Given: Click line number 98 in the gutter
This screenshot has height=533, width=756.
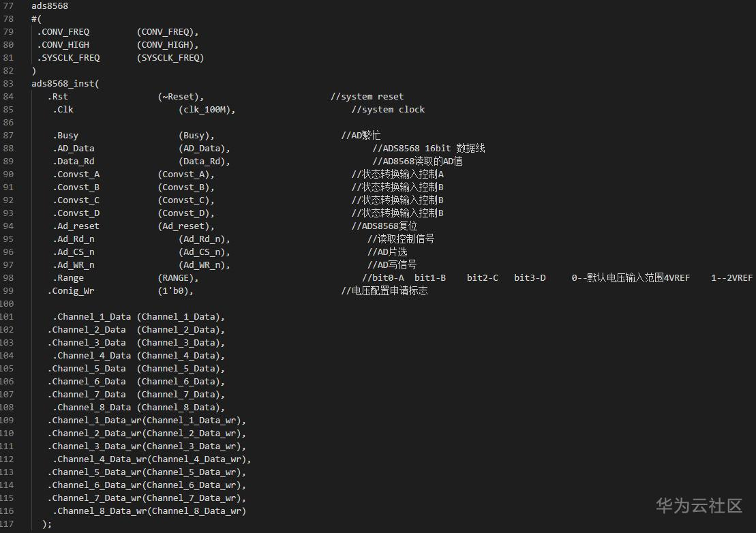Looking at the screenshot, I should (x=8, y=278).
